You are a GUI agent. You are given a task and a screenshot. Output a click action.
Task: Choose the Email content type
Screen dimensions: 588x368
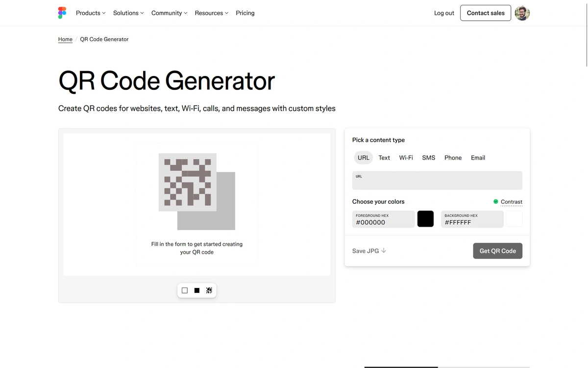(478, 158)
